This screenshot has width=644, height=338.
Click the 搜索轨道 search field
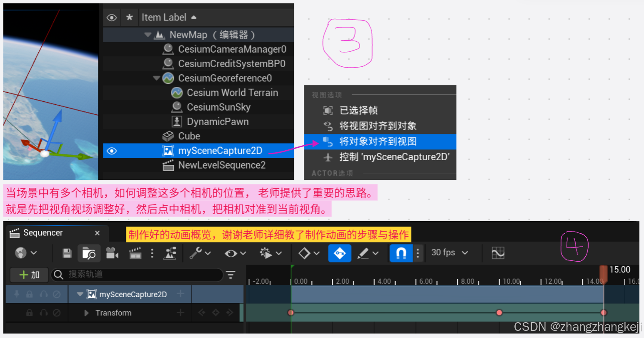point(138,275)
